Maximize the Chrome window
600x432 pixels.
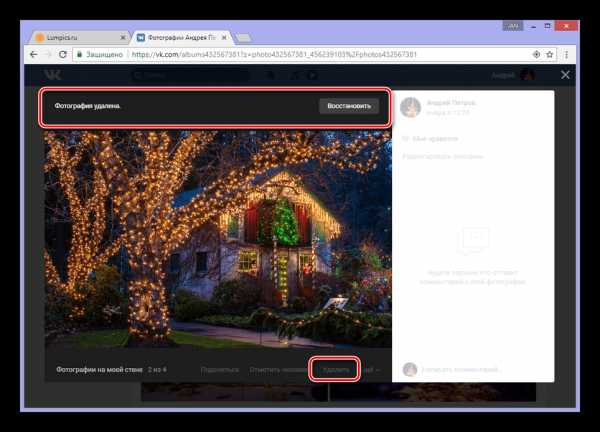(548, 26)
